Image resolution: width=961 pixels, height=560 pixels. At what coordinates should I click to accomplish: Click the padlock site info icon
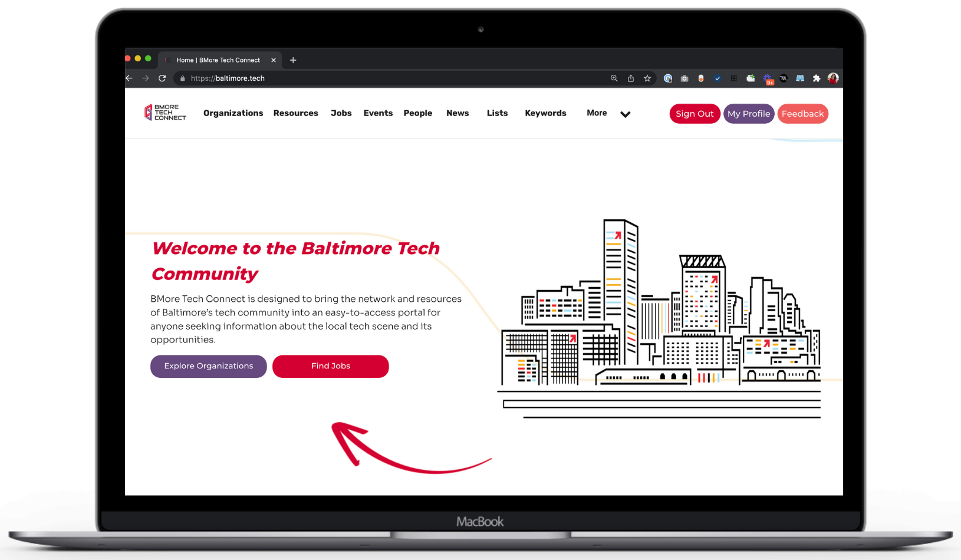tap(183, 78)
